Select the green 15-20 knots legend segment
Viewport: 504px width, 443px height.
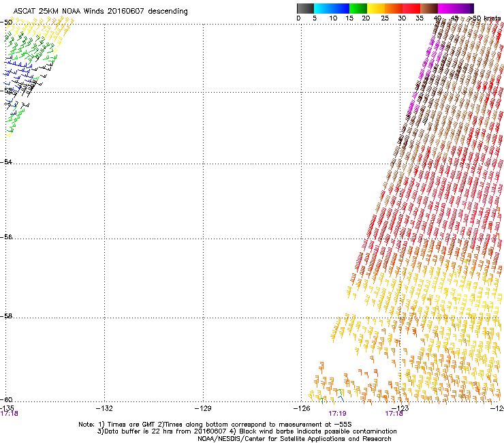pos(358,8)
